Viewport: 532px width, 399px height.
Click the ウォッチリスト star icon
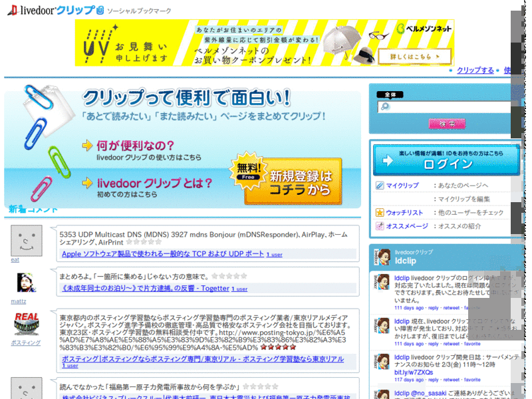click(x=380, y=213)
